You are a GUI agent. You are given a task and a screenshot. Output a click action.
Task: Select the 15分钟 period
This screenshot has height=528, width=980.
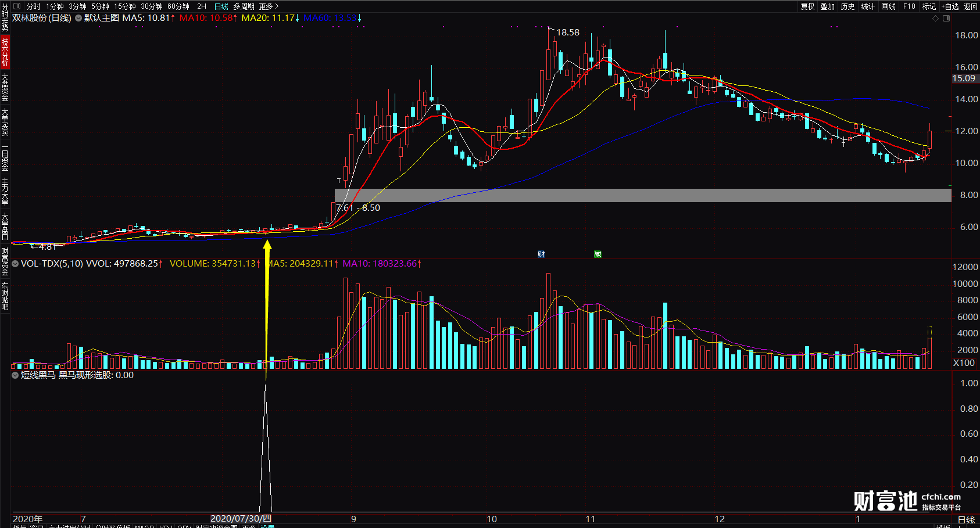pos(125,6)
